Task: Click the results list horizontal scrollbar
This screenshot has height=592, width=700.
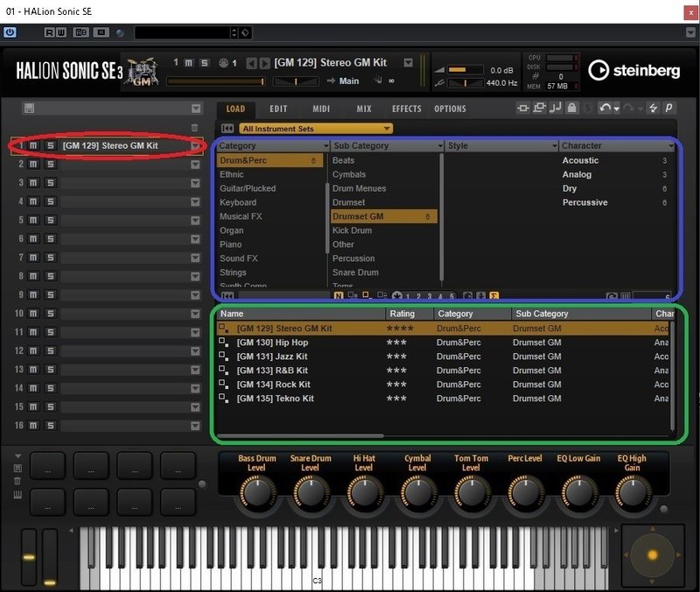Action: point(300,435)
